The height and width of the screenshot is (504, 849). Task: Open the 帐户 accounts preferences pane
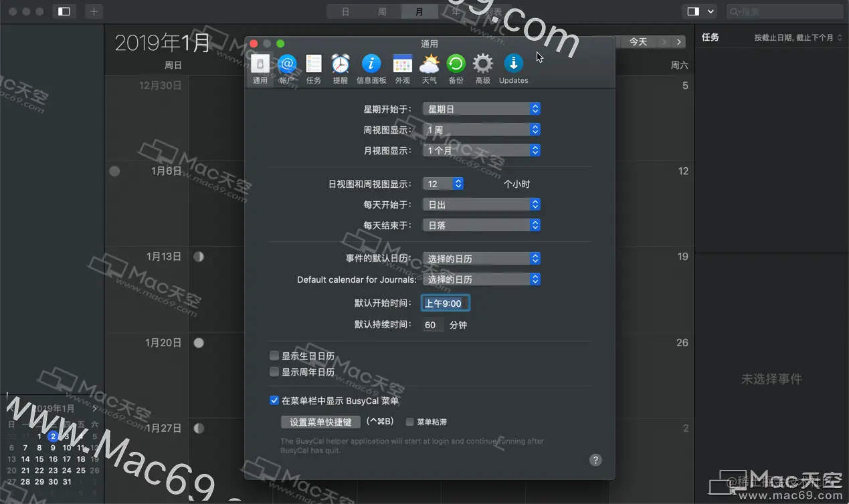tap(287, 70)
